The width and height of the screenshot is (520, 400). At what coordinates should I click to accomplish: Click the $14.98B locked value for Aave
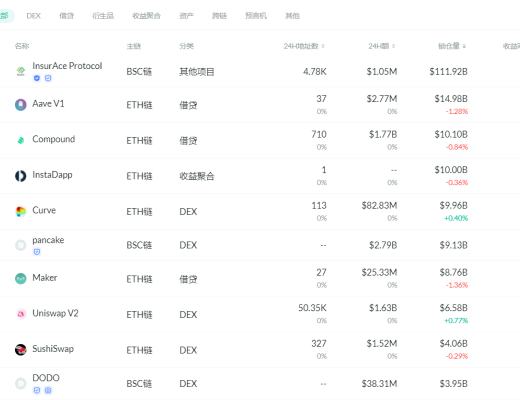[451, 99]
